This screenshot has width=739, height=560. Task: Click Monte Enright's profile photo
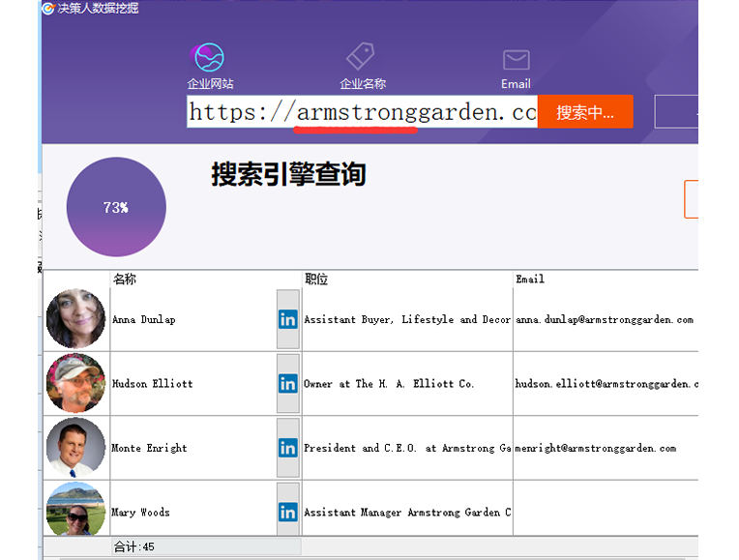75,447
